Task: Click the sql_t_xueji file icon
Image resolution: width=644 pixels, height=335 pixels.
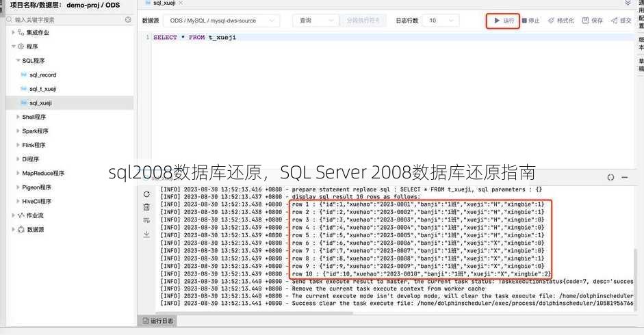Action: click(x=24, y=89)
